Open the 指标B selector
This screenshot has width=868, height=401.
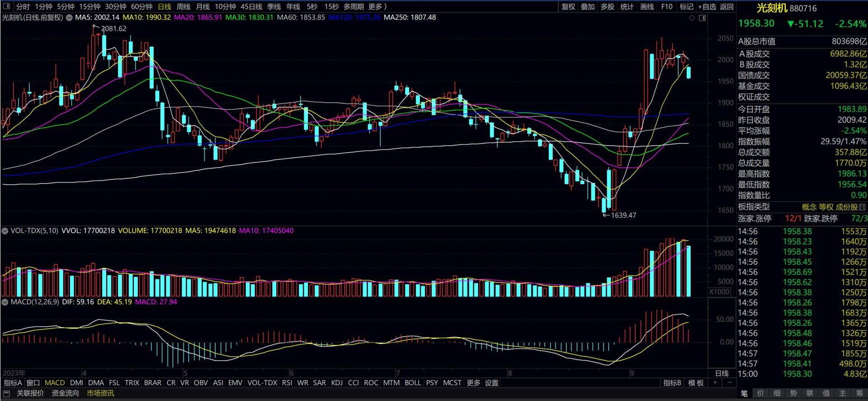(x=672, y=383)
